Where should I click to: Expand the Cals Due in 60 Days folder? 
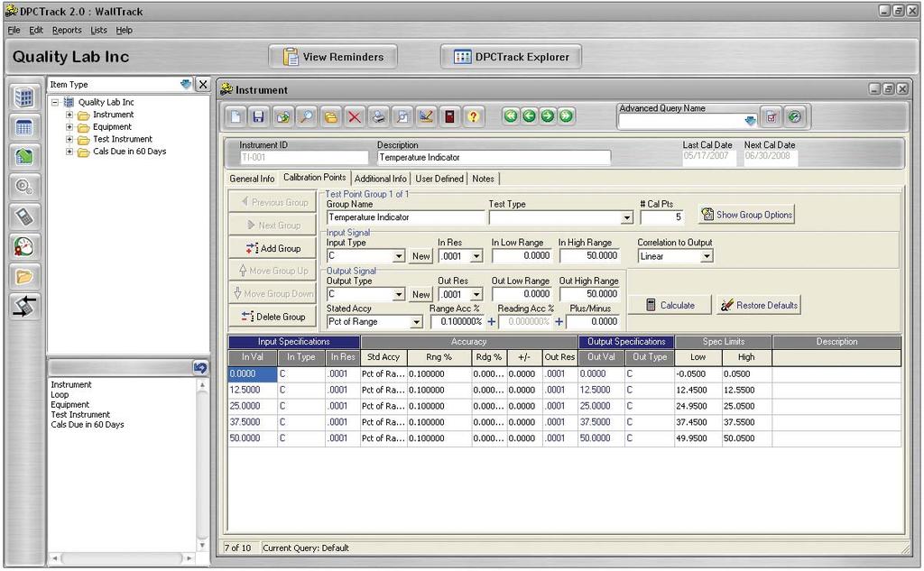(69, 152)
